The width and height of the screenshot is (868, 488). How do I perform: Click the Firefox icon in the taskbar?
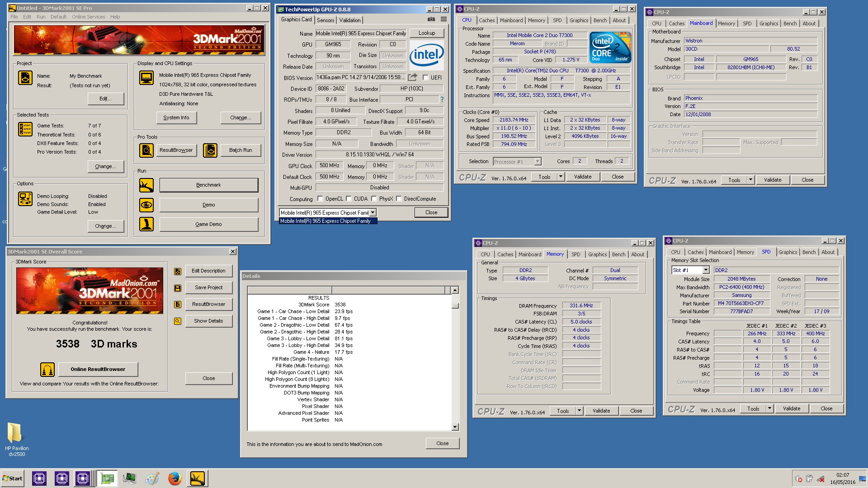(175, 478)
